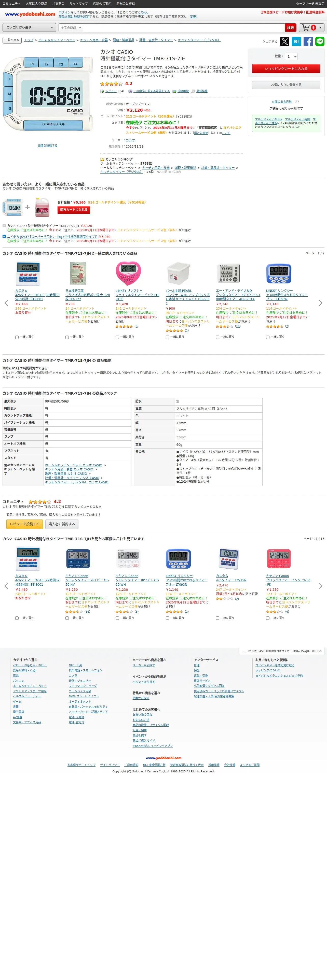
Task: Toggle checkbox for Casio timer bundle item
Action: click(4, 226)
